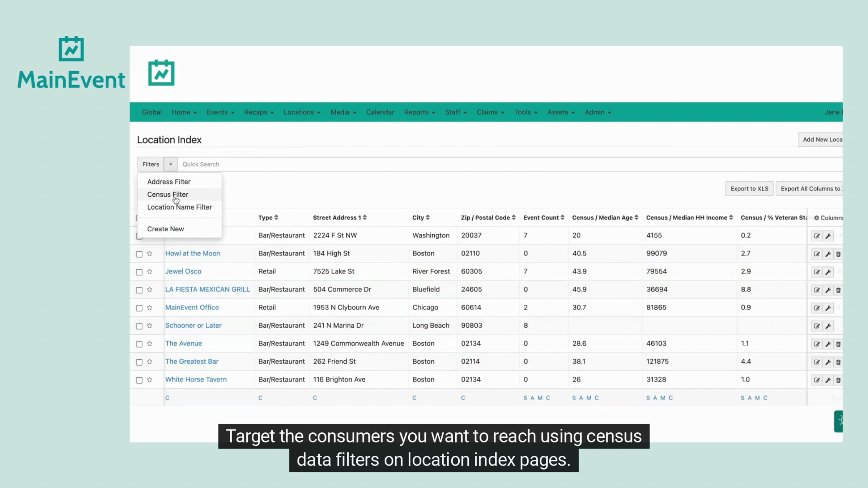Expand the Home navigation menu
The image size is (868, 488).
184,112
